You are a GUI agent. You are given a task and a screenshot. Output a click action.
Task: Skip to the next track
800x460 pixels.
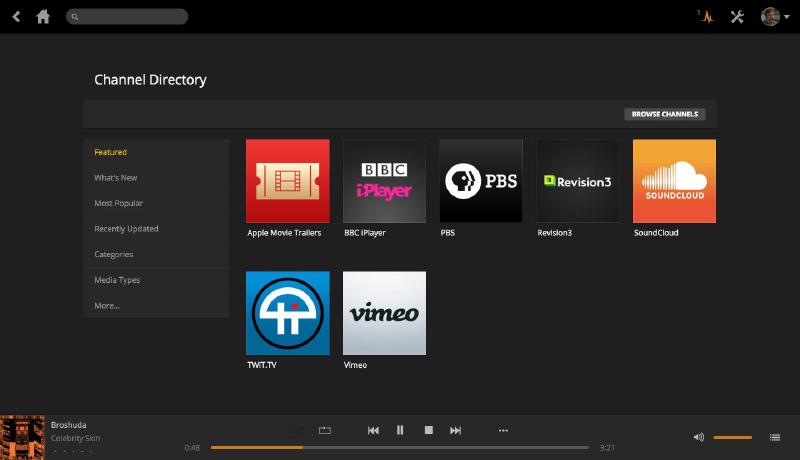(x=456, y=430)
